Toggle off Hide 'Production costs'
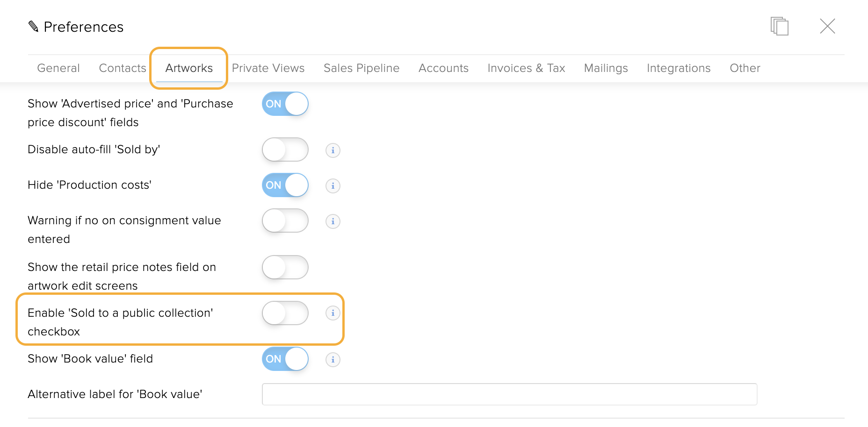The height and width of the screenshot is (427, 868). click(x=285, y=185)
